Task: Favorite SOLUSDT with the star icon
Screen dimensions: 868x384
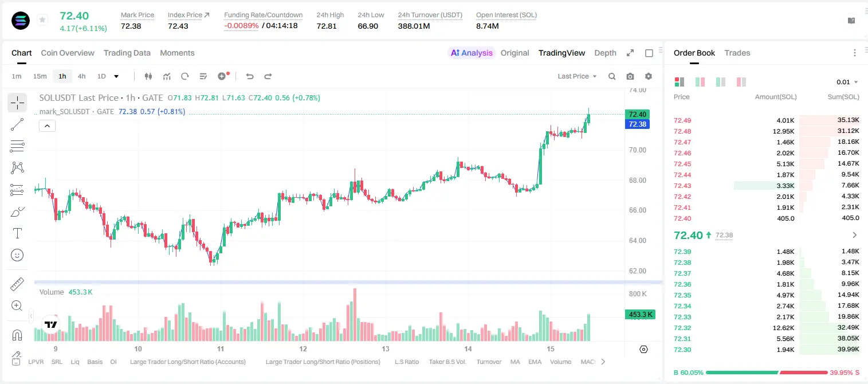Action: (x=42, y=20)
